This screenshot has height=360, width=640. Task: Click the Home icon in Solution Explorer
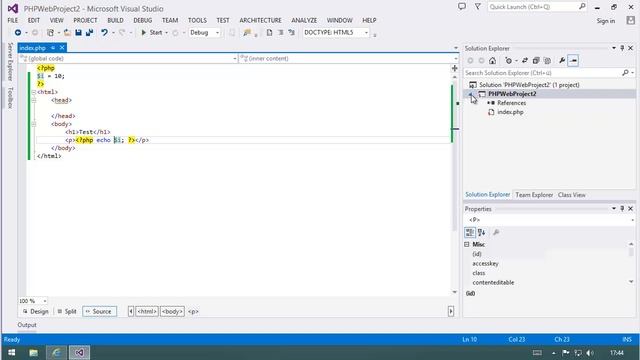pyautogui.click(x=493, y=61)
